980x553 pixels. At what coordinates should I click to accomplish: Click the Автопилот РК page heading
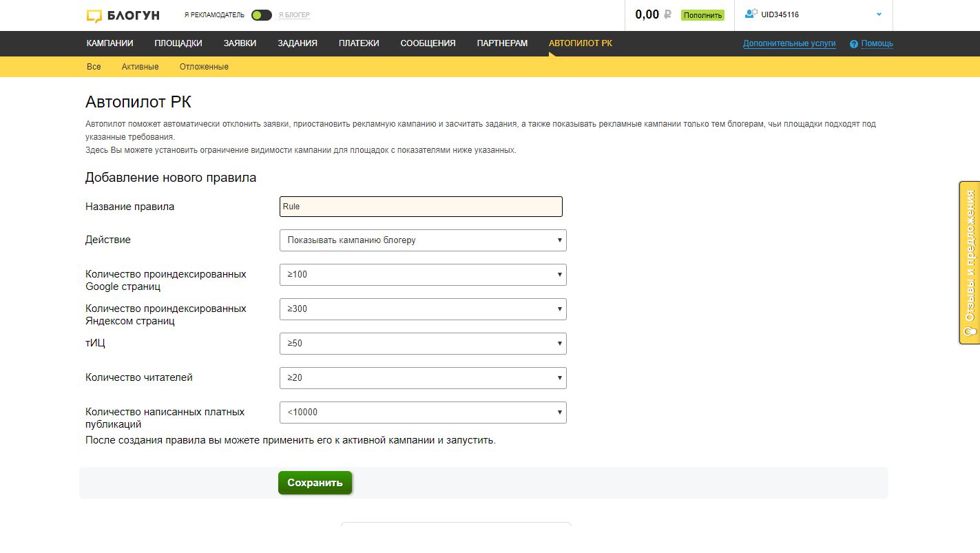click(x=138, y=103)
